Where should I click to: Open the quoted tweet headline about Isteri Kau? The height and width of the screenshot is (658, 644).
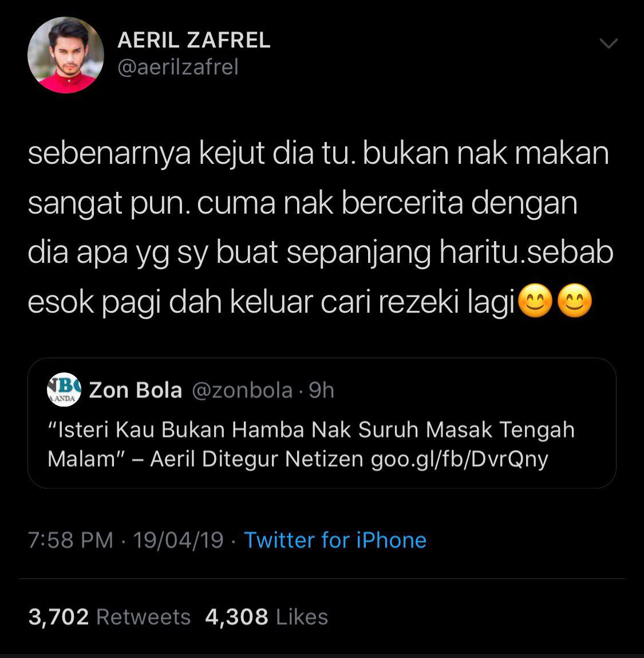(311, 444)
